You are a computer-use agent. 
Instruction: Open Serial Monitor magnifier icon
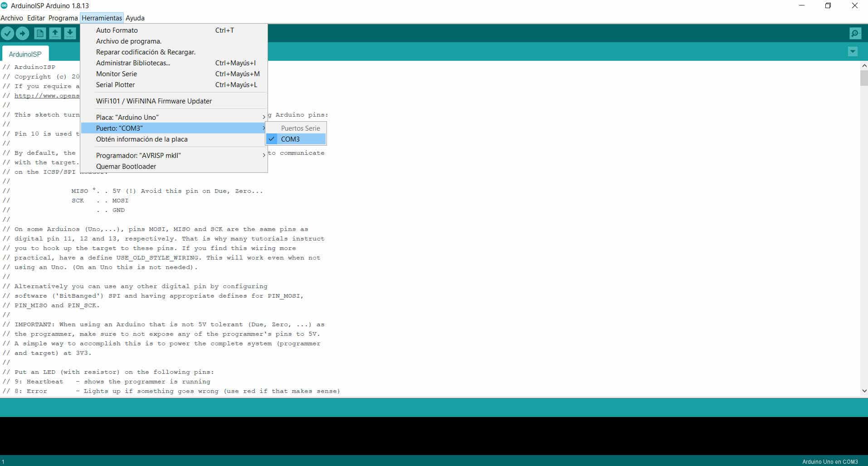(x=855, y=33)
